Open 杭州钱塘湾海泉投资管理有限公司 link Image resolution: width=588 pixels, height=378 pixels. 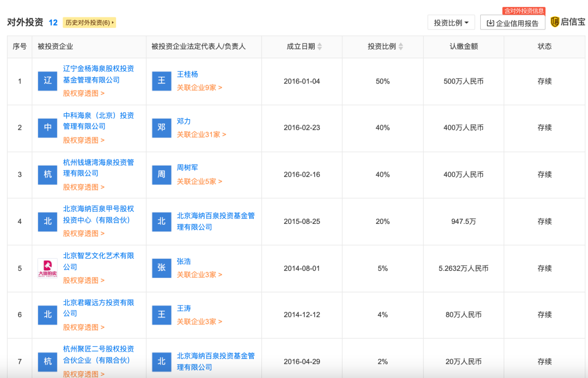pyautogui.click(x=98, y=168)
